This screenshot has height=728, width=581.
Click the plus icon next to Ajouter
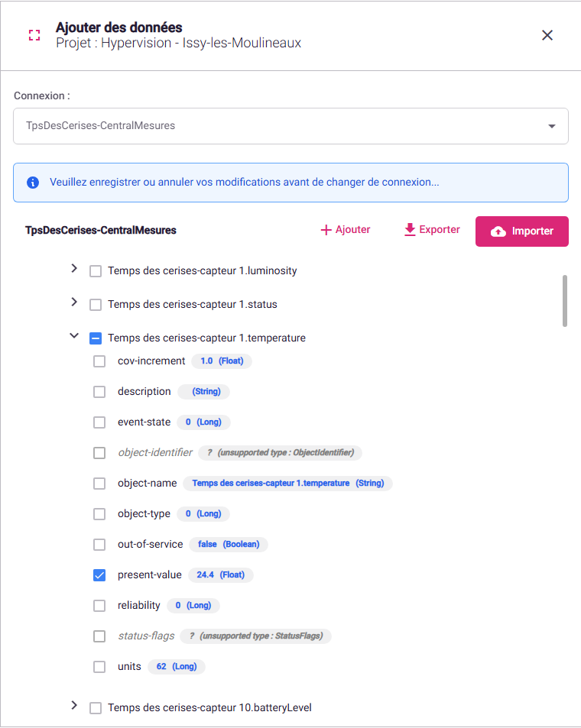coord(326,230)
